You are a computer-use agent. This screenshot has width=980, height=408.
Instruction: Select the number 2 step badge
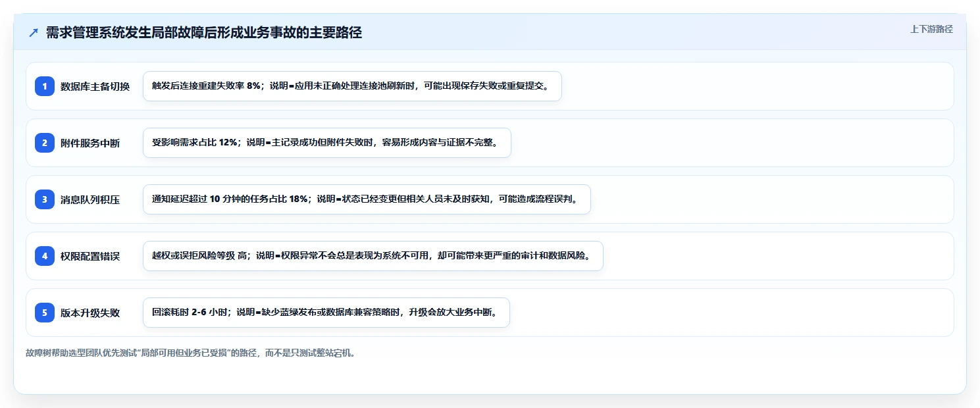(45, 143)
